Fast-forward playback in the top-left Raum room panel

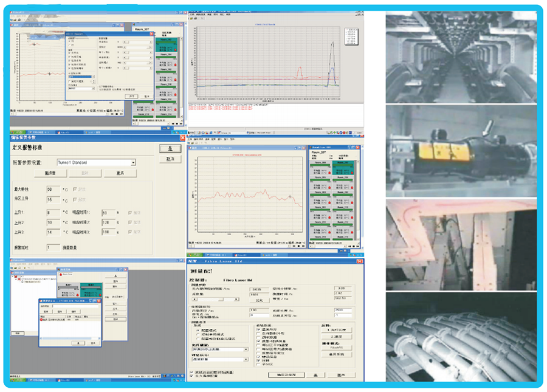181,123
